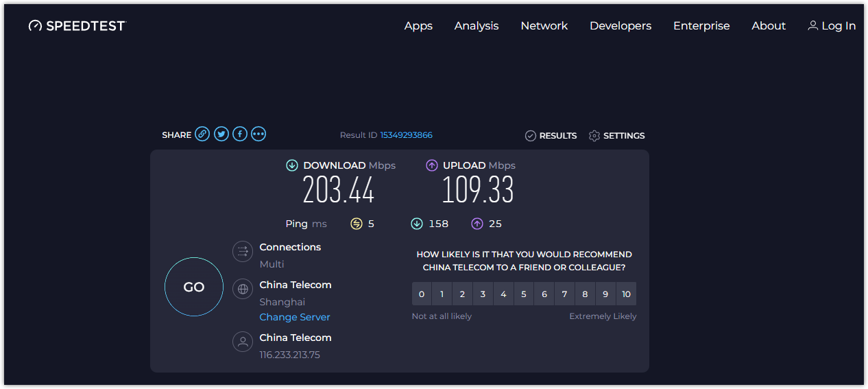Share result on Facebook
Image resolution: width=868 pixels, height=389 pixels.
(x=239, y=134)
